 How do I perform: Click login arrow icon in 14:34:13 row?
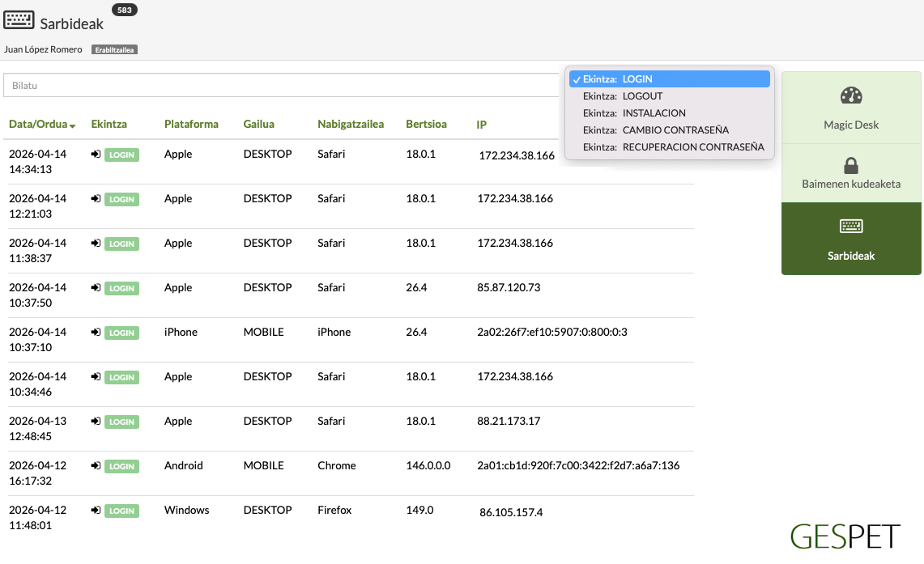point(96,155)
